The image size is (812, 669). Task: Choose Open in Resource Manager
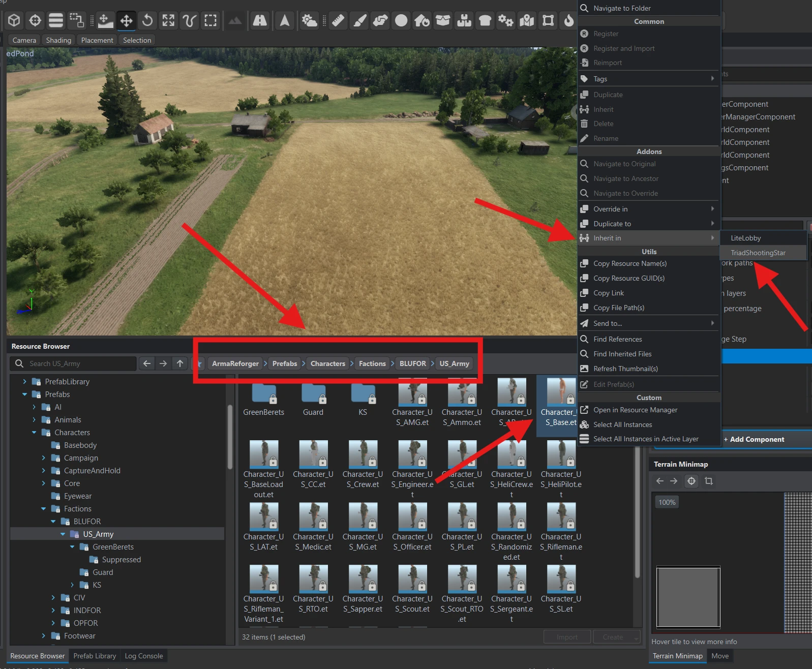(x=649, y=410)
